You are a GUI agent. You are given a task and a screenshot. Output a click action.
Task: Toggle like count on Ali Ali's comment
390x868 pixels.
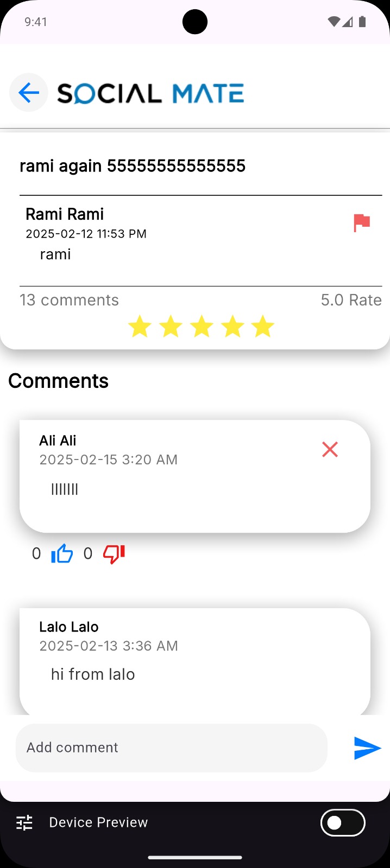[x=36, y=553]
